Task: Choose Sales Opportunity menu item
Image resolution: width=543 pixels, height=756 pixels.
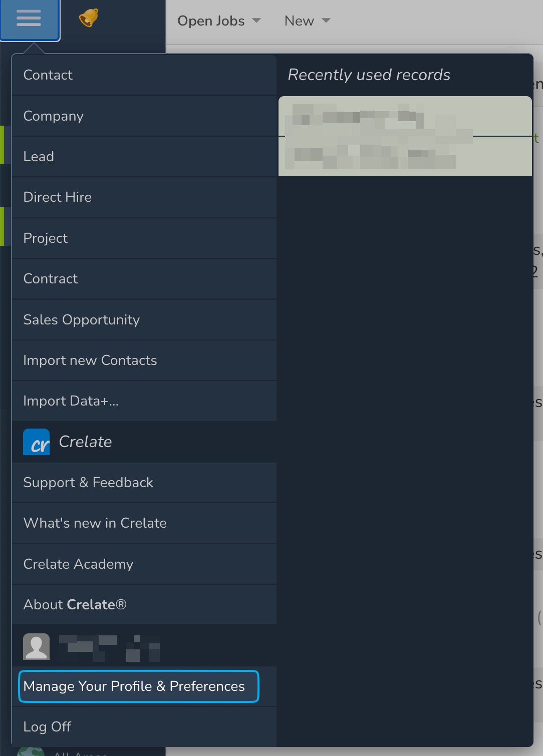Action: 82,320
